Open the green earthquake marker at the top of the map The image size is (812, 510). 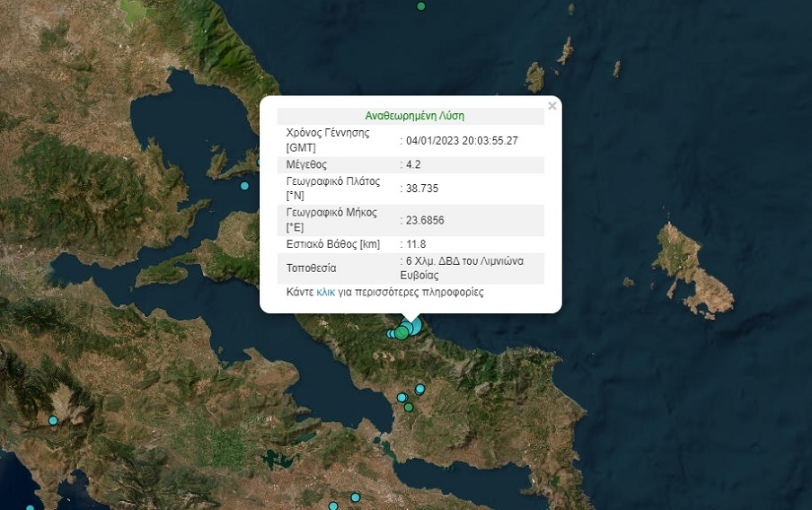(x=421, y=6)
